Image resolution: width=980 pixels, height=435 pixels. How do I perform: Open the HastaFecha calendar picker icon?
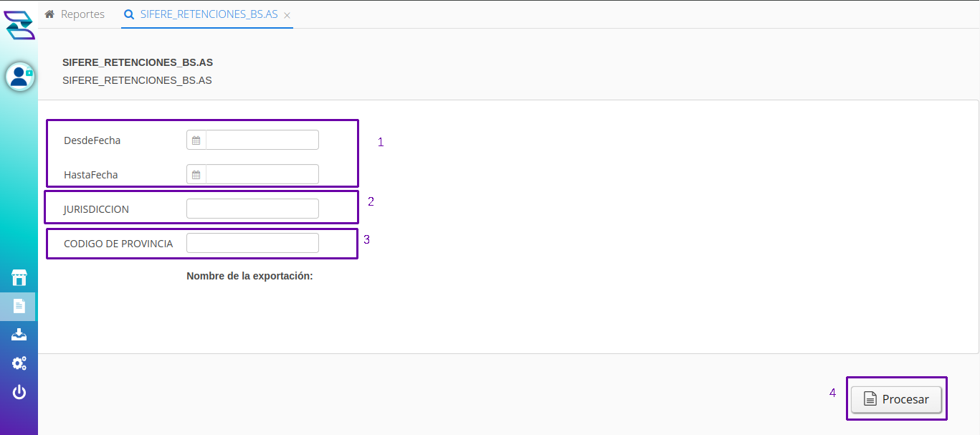click(x=196, y=174)
